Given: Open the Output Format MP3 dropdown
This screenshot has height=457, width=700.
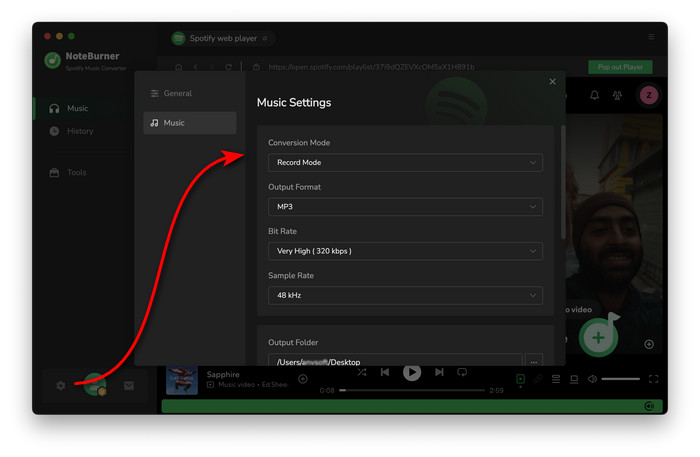Looking at the screenshot, I should pyautogui.click(x=405, y=207).
